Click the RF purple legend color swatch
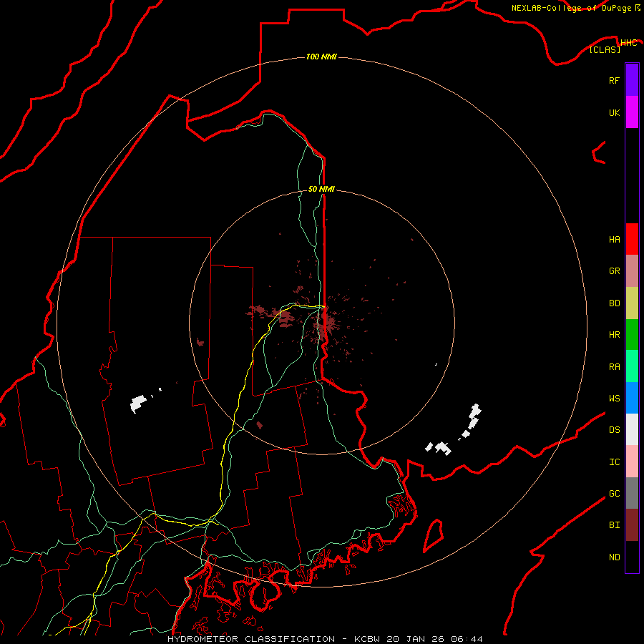Image resolution: width=644 pixels, height=644 pixels. [x=632, y=80]
